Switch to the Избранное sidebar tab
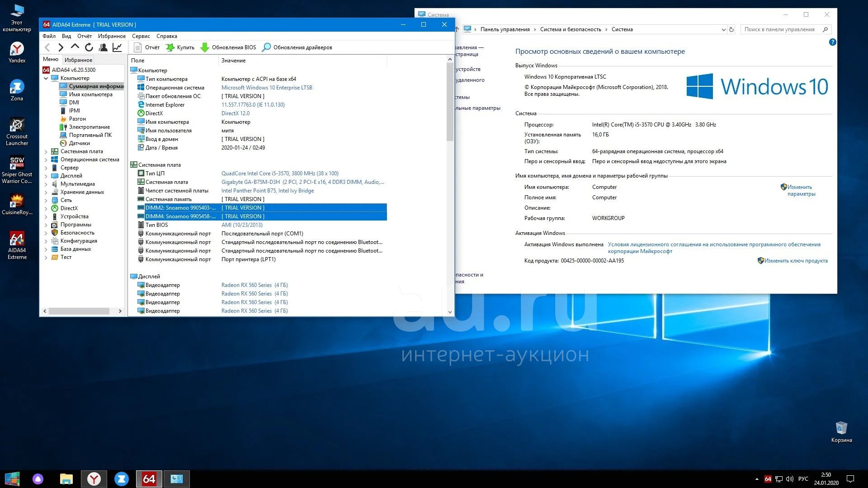The width and height of the screenshot is (868, 488). pyautogui.click(x=78, y=60)
